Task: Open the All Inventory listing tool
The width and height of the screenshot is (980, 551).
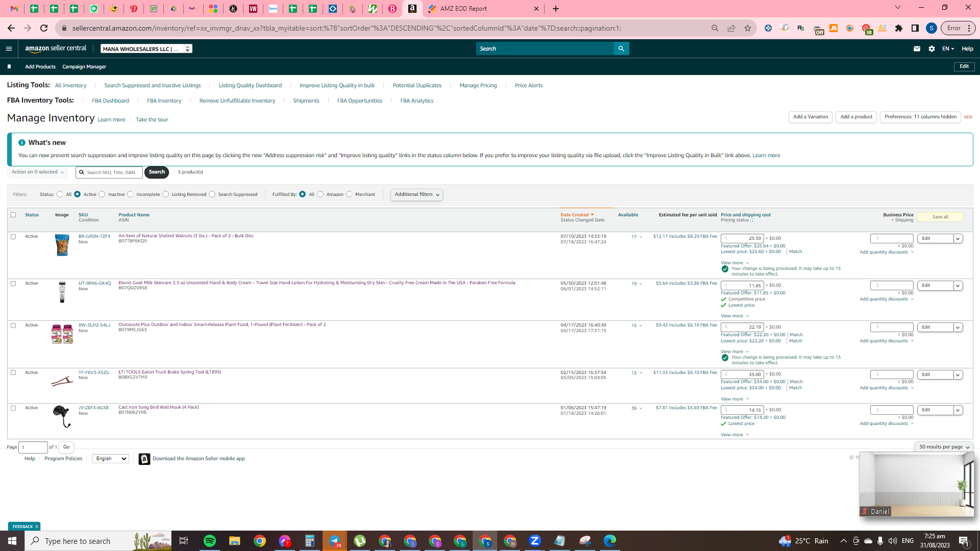Action: (71, 86)
